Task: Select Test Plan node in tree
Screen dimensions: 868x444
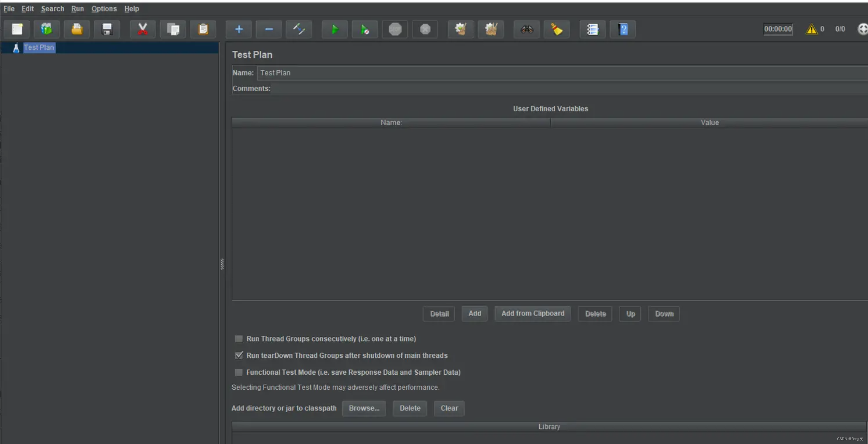Action: point(39,47)
